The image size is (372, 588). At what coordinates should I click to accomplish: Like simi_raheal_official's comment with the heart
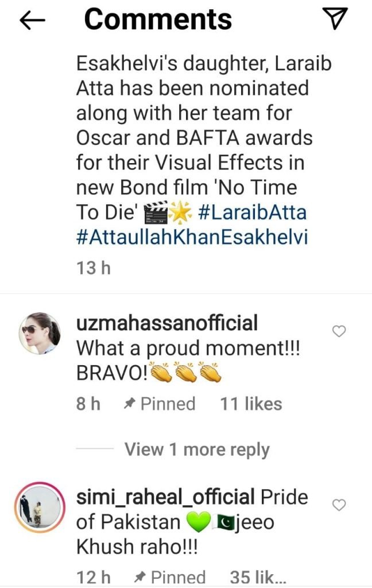(339, 505)
